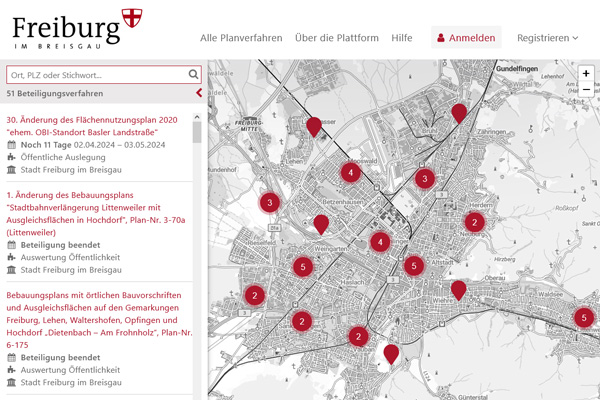This screenshot has width=600, height=400.
Task: Click the Freiburg im Breisgau logo
Action: (76, 28)
